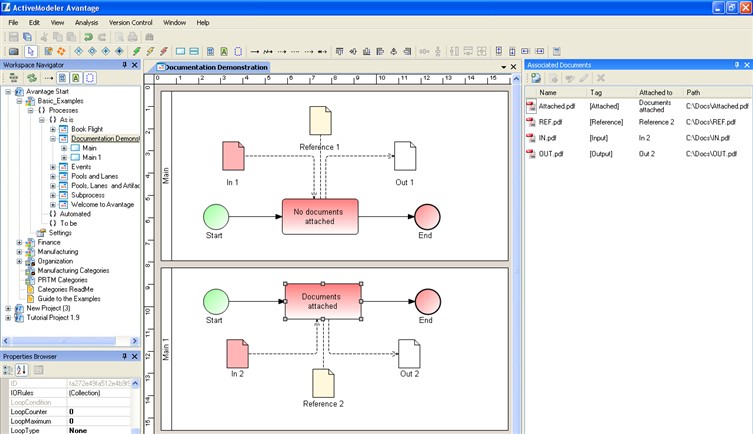Image resolution: width=753 pixels, height=434 pixels.
Task: Click the red lightning event icon
Action: [x=164, y=51]
